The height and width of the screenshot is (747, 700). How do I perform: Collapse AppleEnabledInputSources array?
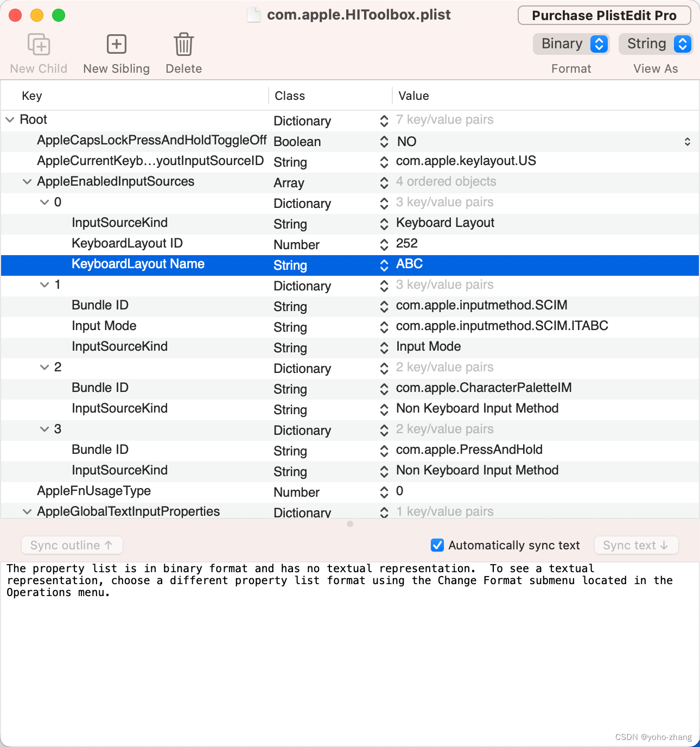click(x=27, y=181)
